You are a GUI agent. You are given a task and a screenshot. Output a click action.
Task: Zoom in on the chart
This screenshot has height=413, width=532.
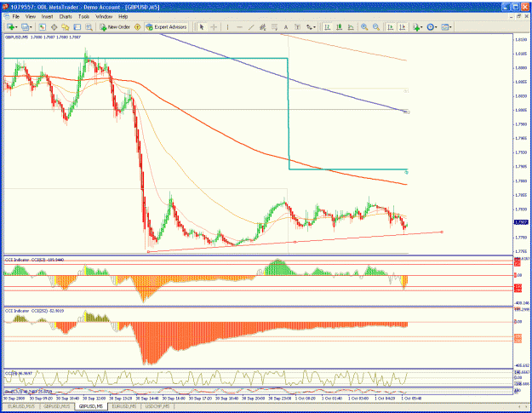[x=364, y=27]
